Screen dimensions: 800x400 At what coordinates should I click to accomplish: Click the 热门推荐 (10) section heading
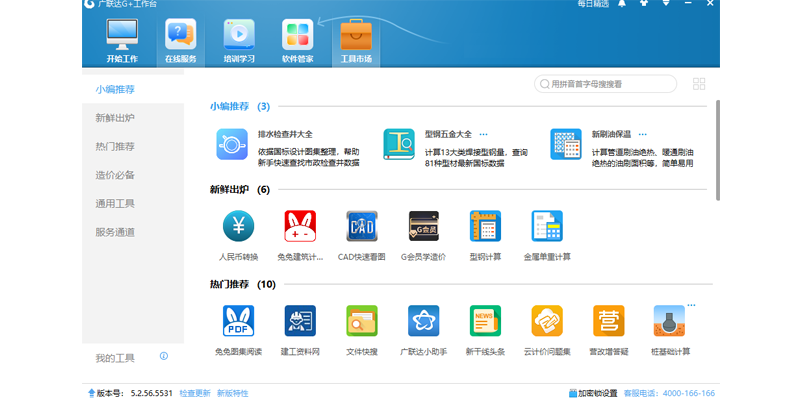(x=243, y=285)
